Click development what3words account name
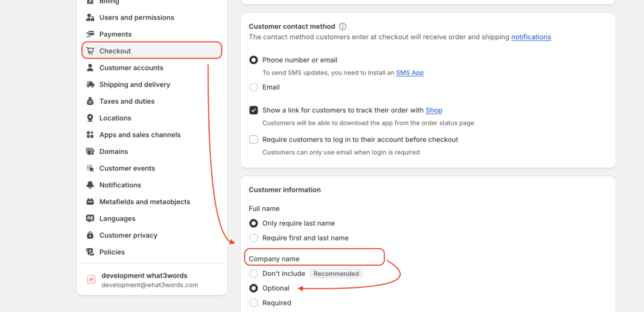The width and height of the screenshot is (644, 312). (x=145, y=276)
